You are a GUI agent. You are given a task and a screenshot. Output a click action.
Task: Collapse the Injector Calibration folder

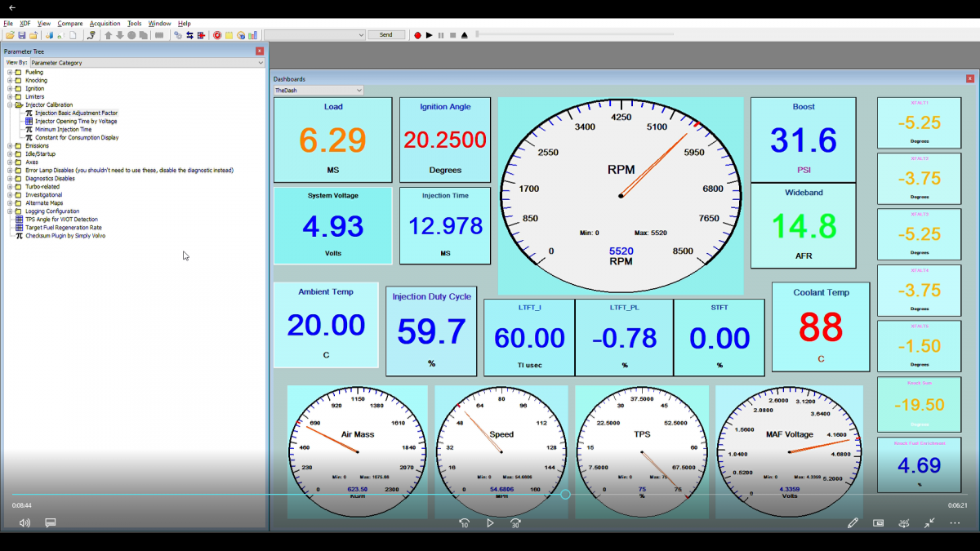10,105
